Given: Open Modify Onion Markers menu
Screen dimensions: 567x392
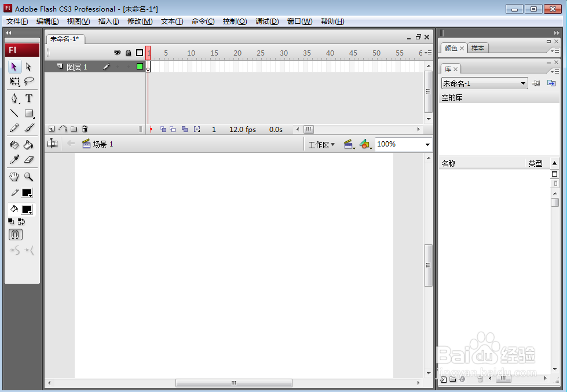Looking at the screenshot, I should click(x=197, y=129).
